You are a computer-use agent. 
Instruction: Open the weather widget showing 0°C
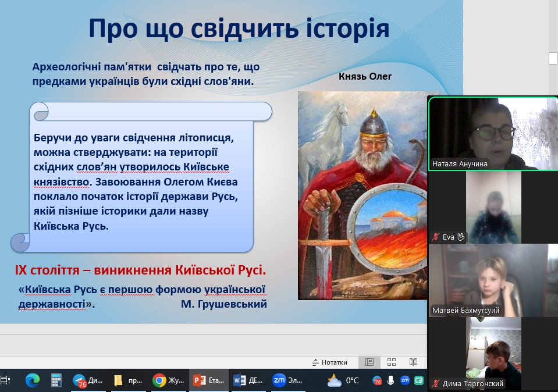pyautogui.click(x=343, y=380)
